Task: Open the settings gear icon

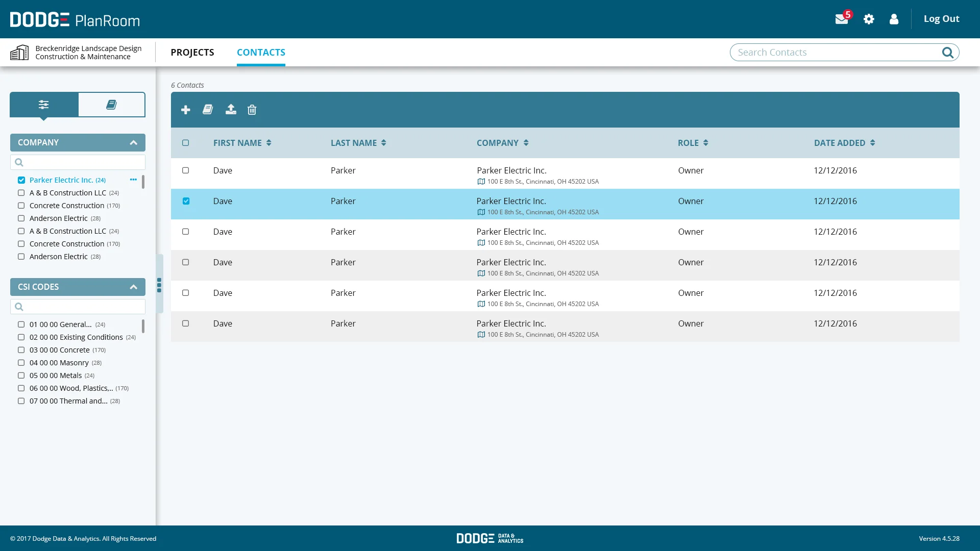Action: click(869, 19)
